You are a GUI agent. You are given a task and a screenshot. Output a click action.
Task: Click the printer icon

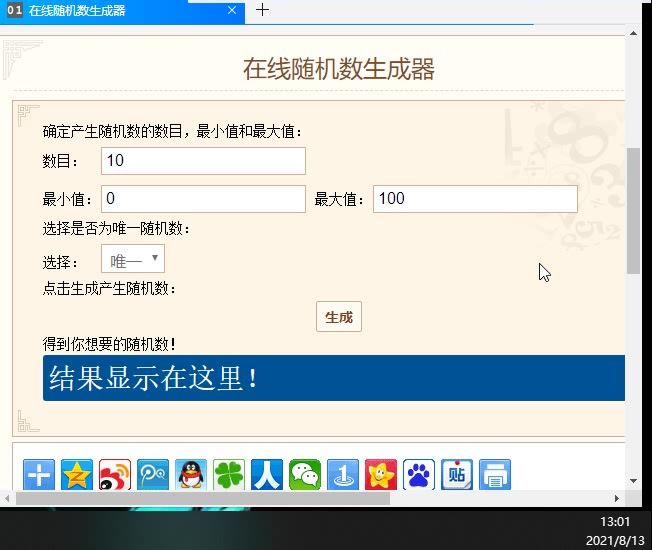tap(495, 474)
